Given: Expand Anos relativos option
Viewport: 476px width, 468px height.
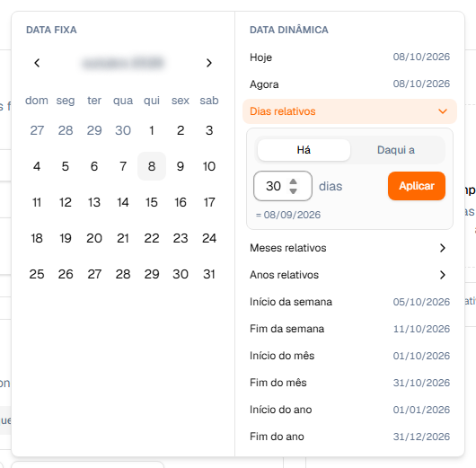Looking at the screenshot, I should click(x=349, y=275).
